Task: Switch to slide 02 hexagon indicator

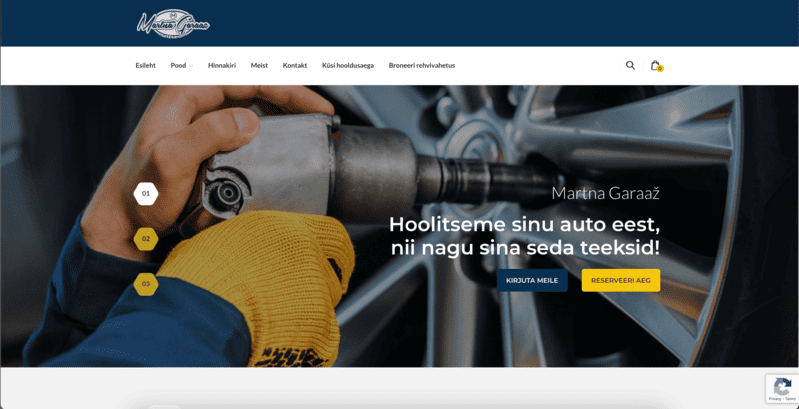Action: [x=146, y=239]
